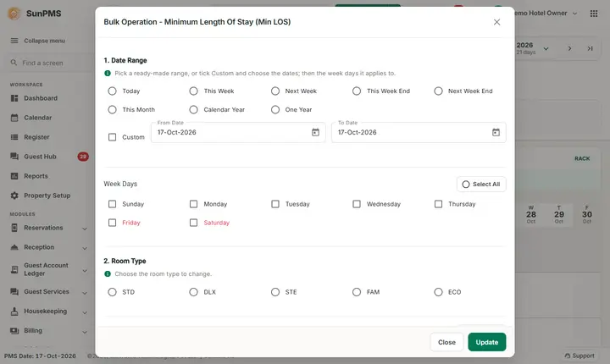The image size is (610, 364).
Task: Click the search magnifier icon in sidebar
Action: pos(14,63)
